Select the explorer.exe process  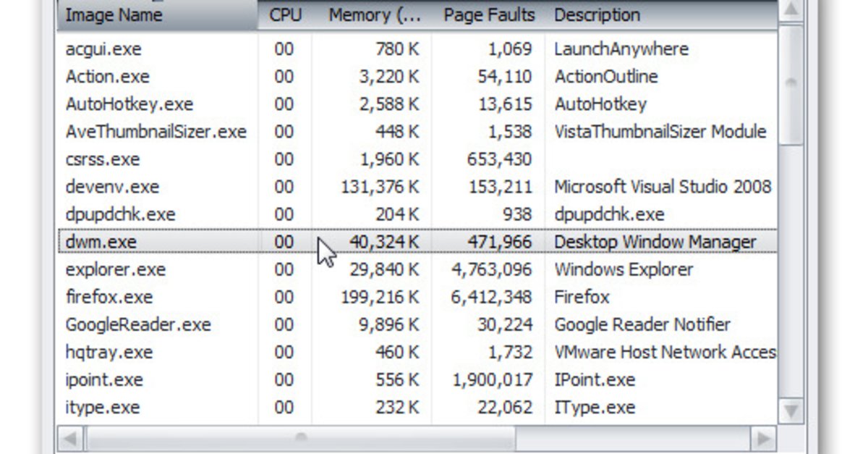coord(115,269)
